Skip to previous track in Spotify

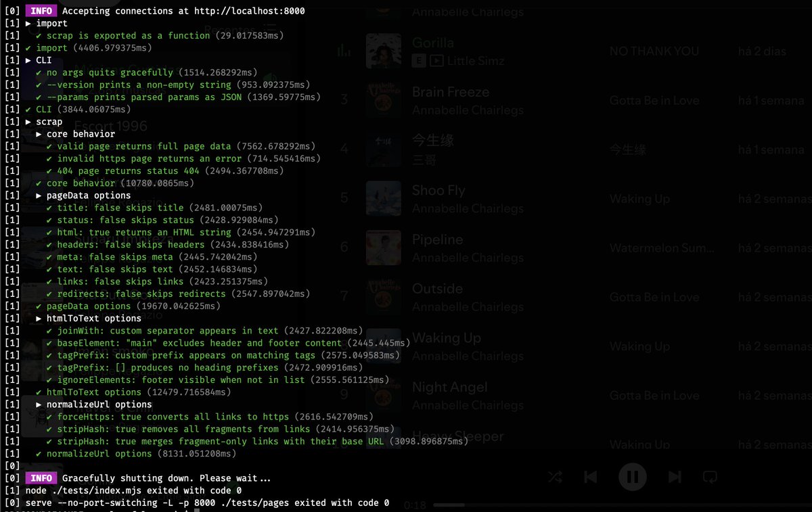point(591,477)
